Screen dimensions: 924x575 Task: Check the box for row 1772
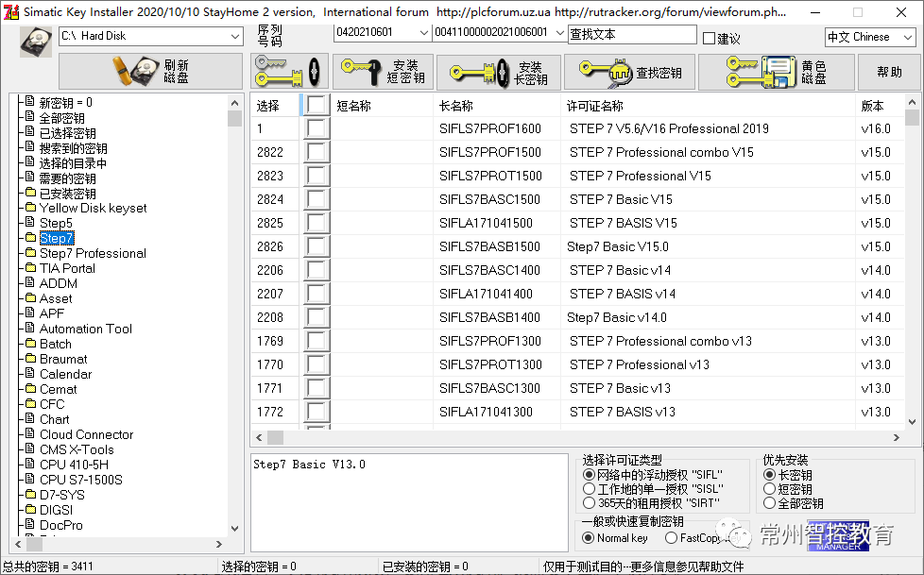317,412
